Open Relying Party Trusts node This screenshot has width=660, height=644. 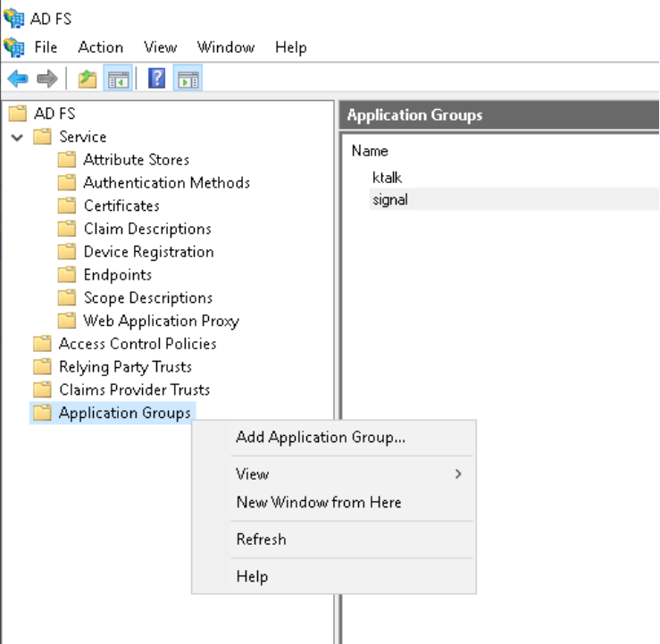pos(125,367)
